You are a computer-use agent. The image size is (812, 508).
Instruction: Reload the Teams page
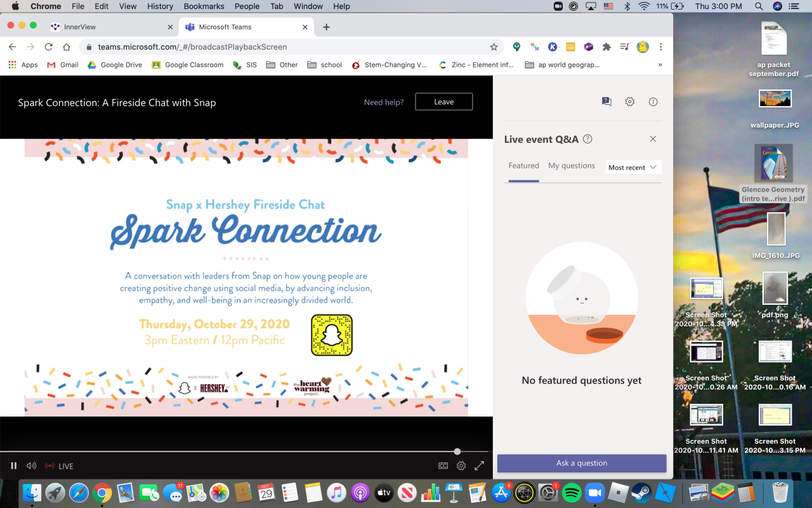coord(48,47)
